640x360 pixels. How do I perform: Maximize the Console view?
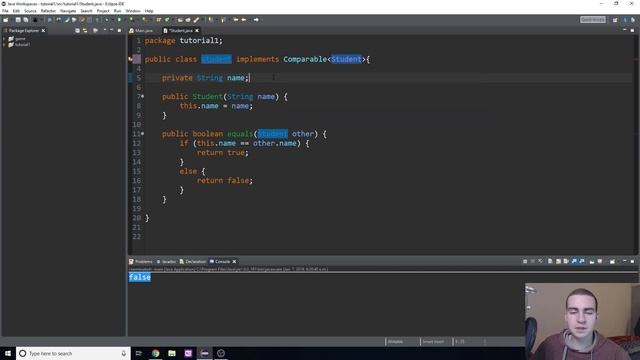(632, 261)
